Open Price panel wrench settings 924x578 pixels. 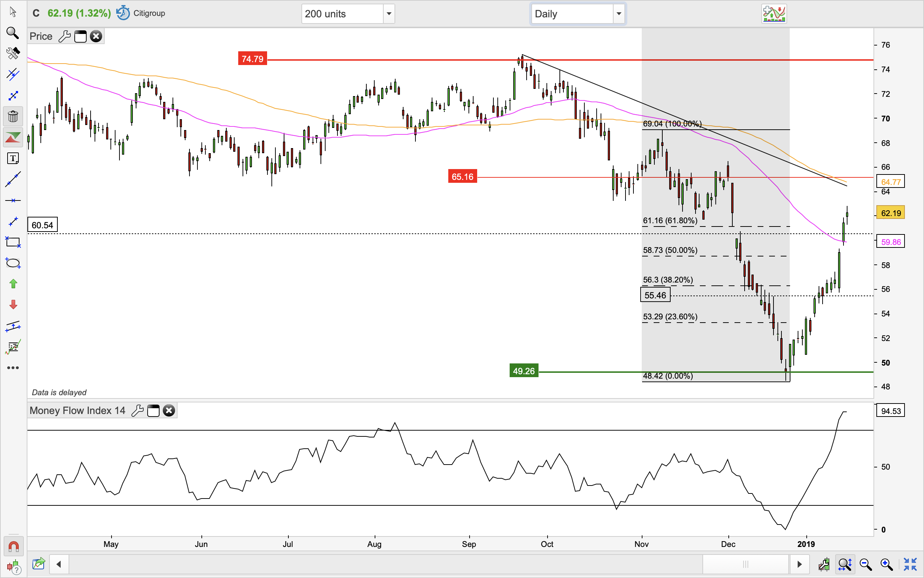click(65, 36)
